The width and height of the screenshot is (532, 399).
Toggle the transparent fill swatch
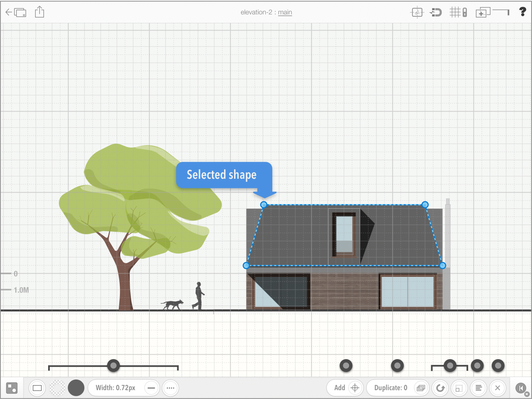(57, 388)
